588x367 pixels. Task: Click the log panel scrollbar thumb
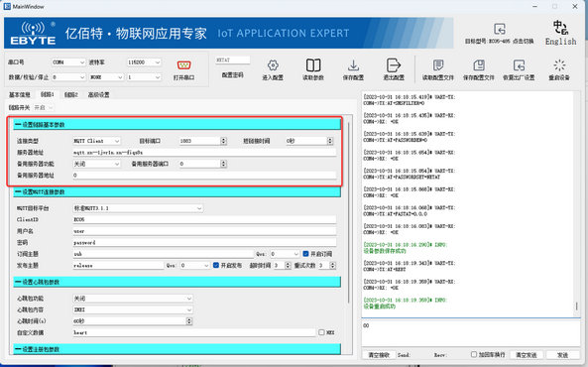[576, 306]
